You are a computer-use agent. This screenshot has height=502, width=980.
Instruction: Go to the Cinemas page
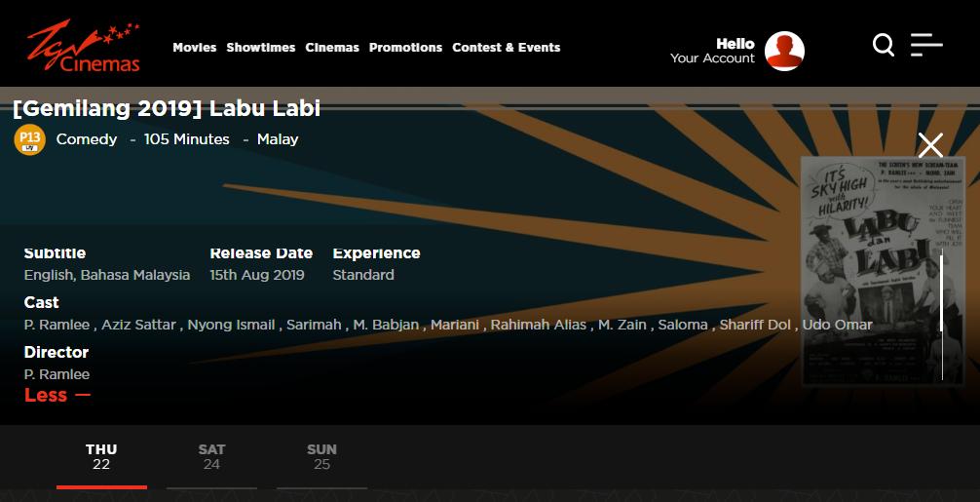click(x=332, y=48)
